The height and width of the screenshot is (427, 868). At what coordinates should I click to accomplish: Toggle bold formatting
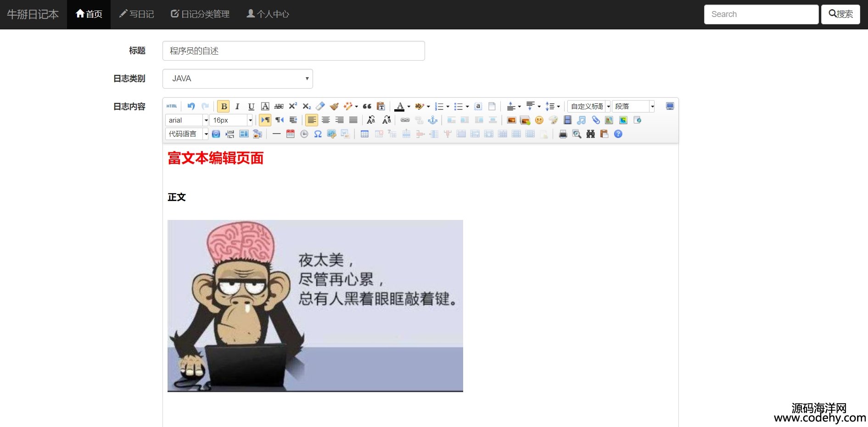click(x=224, y=107)
